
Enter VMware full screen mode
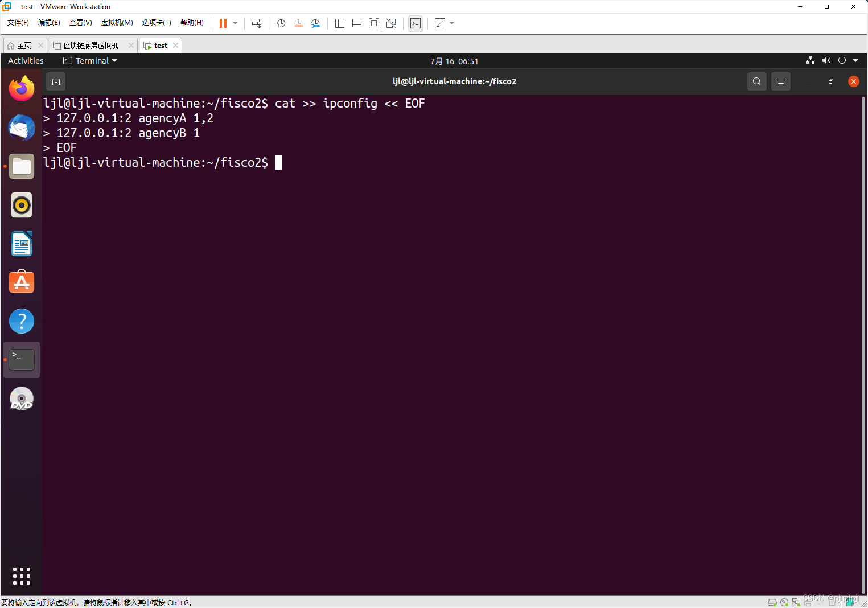tap(374, 23)
